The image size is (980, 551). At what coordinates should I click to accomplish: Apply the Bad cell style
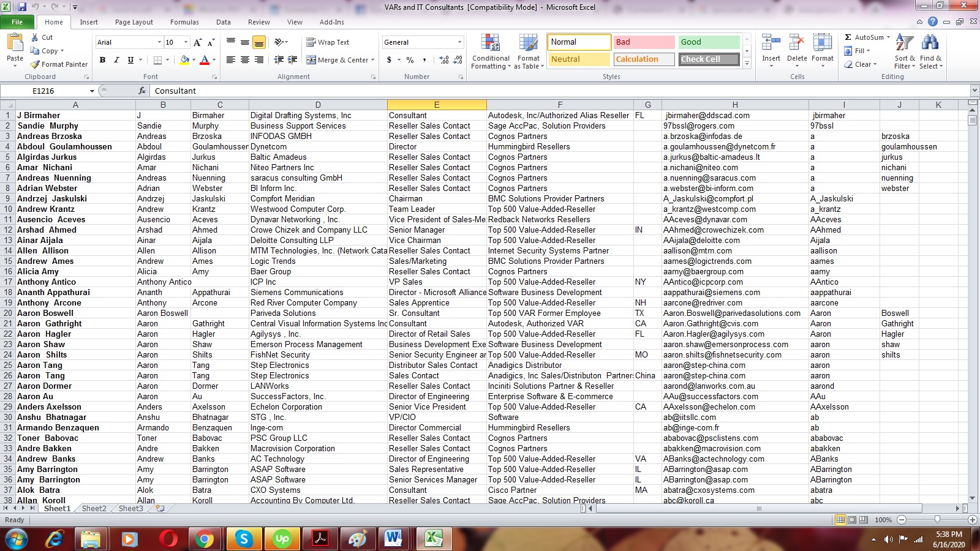[x=644, y=42]
